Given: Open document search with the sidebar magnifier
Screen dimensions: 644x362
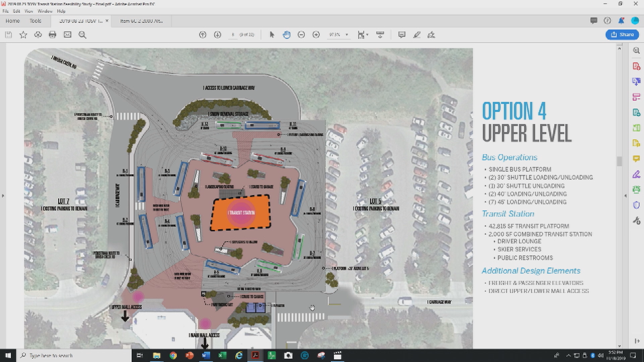Looking at the screenshot, I should (x=636, y=50).
